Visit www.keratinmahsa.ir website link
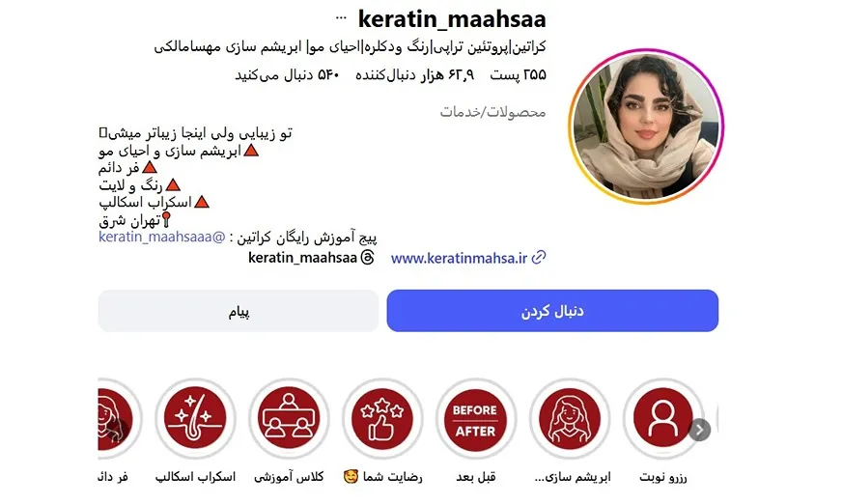843x504 pixels. 459,258
